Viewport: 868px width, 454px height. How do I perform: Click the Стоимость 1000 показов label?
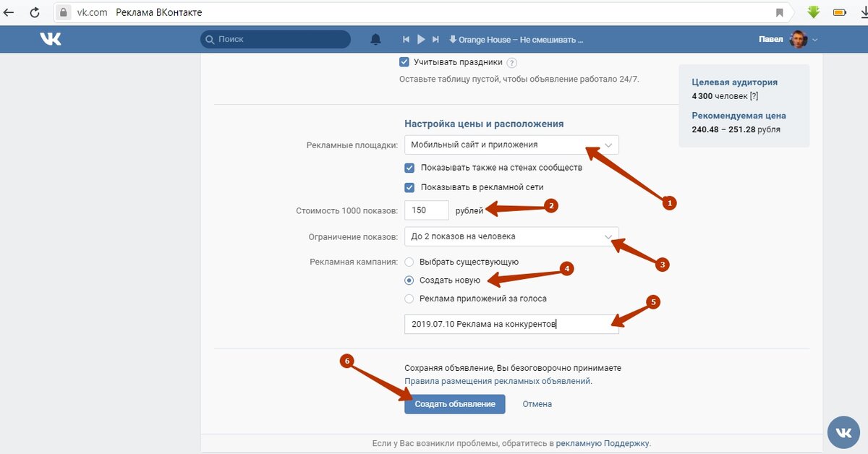point(347,211)
